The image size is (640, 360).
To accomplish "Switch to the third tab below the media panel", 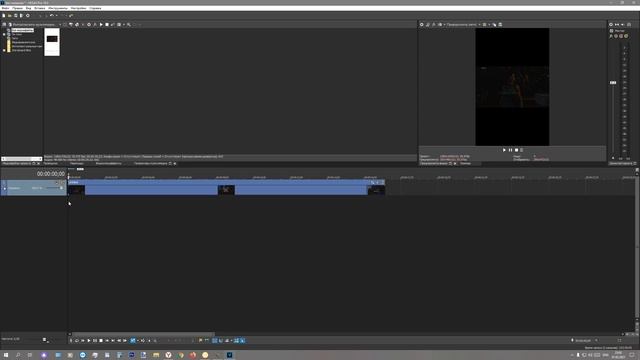I will point(77,163).
